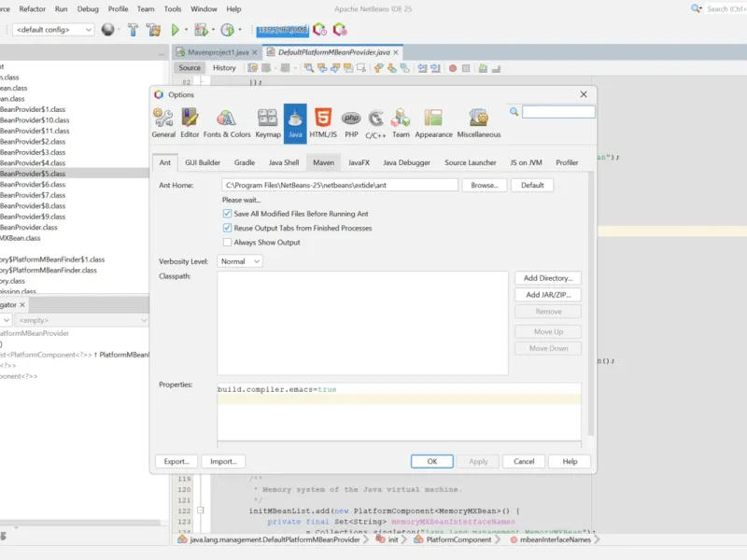
Task: Switch to the Gradle tab
Action: pyautogui.click(x=245, y=162)
